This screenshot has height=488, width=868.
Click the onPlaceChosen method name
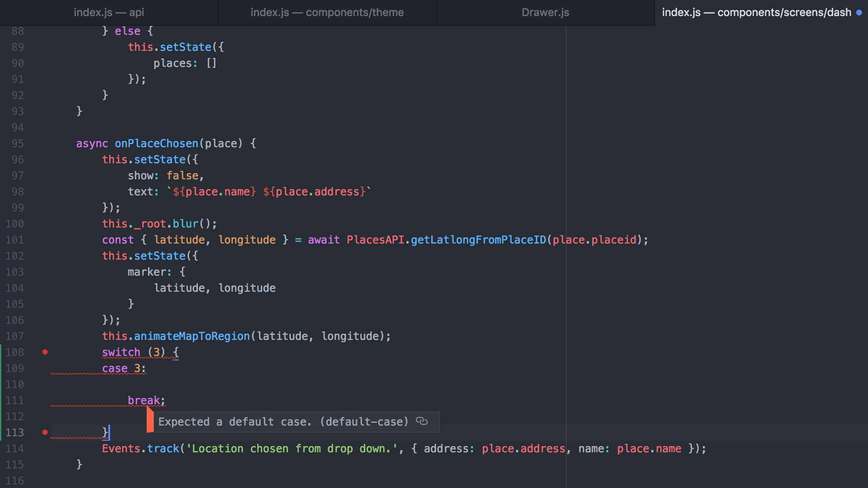[x=156, y=144]
